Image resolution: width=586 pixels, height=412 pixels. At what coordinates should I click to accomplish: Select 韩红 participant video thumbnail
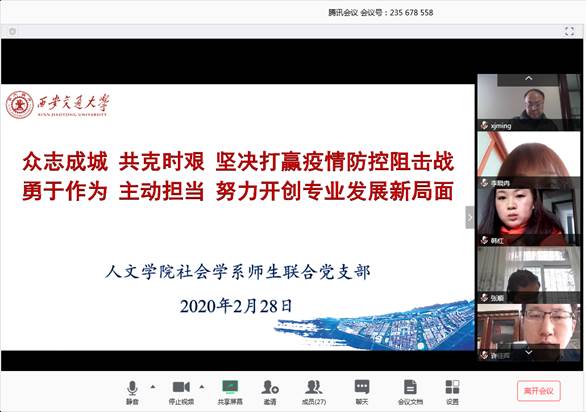(x=529, y=217)
